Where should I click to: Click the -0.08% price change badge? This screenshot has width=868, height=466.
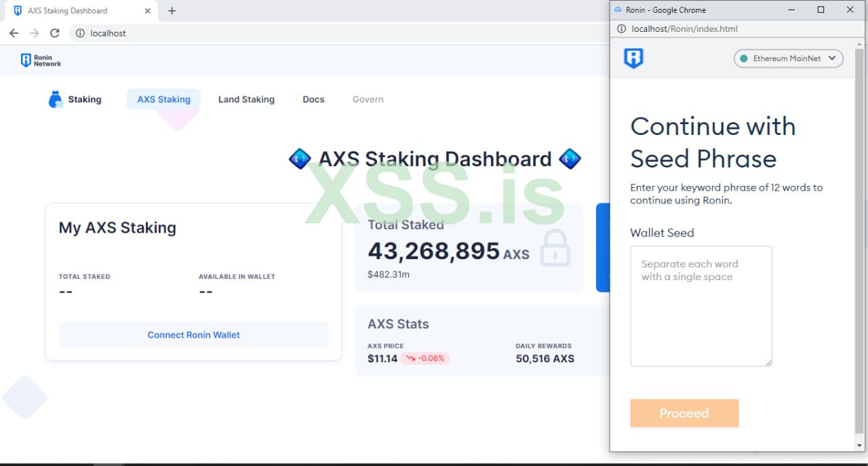(425, 358)
